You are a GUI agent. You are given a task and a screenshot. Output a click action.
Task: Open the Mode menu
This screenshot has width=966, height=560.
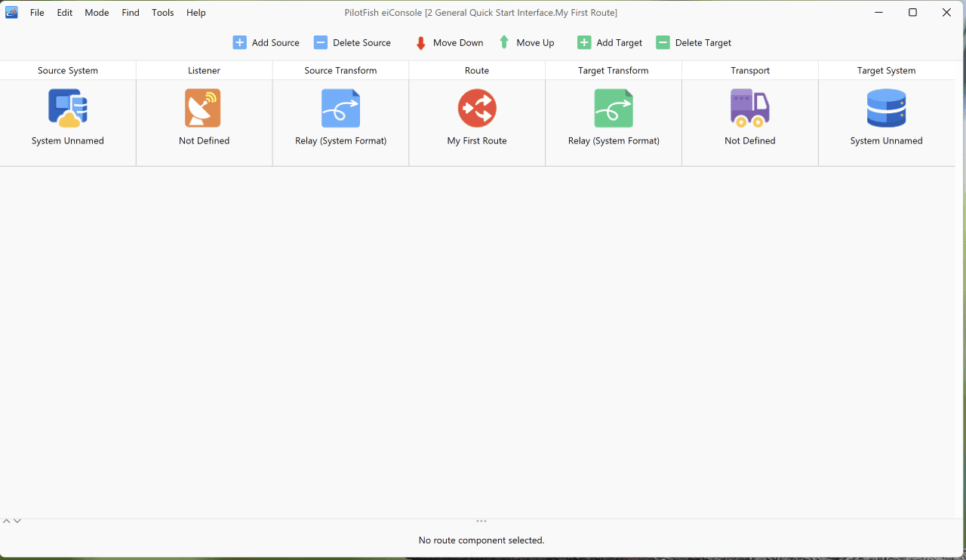click(97, 13)
